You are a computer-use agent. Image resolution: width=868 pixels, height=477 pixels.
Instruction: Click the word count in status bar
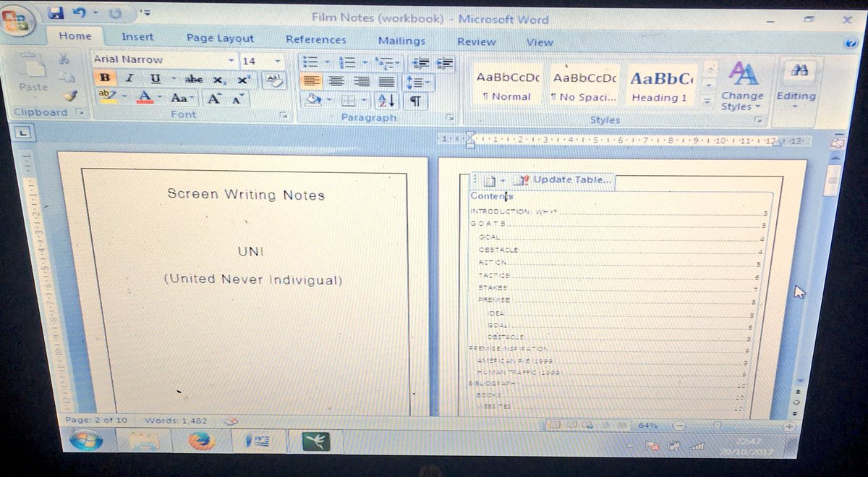(x=176, y=420)
